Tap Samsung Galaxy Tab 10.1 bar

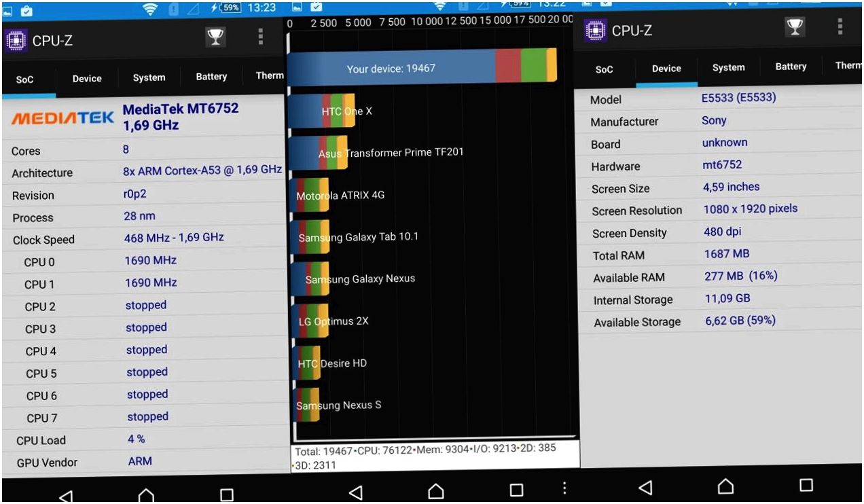point(309,237)
